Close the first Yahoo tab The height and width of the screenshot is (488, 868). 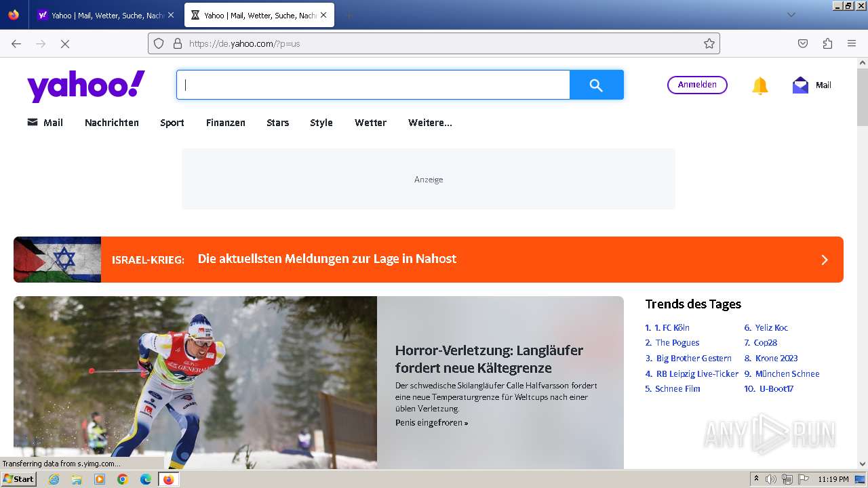[x=170, y=15]
